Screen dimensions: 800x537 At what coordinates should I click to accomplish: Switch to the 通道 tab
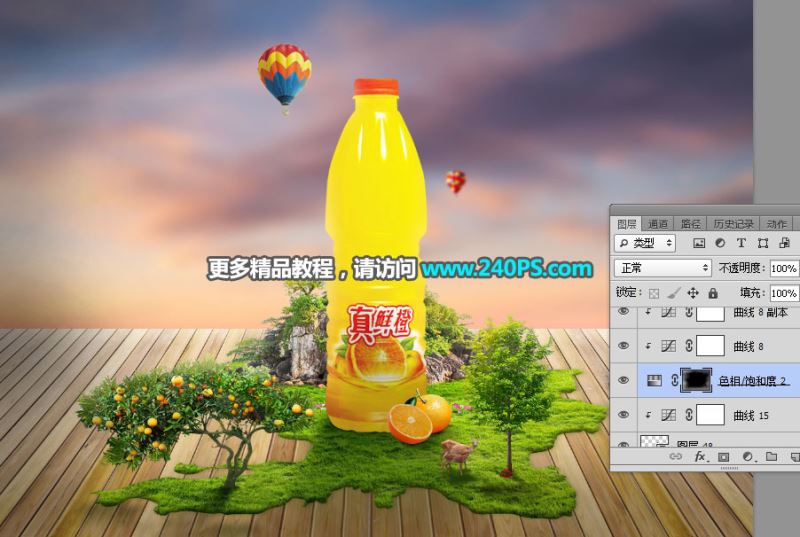(658, 224)
